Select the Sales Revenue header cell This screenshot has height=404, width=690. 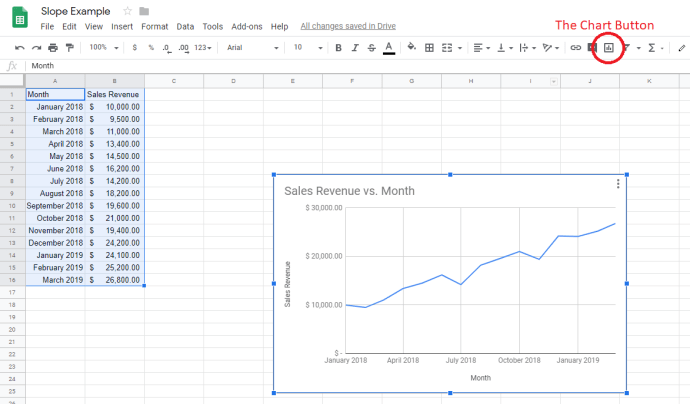click(x=114, y=95)
